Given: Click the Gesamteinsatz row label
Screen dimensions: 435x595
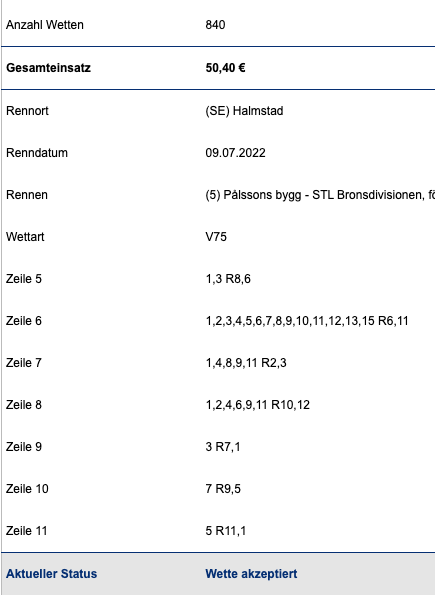Looking at the screenshot, I should (x=49, y=68).
